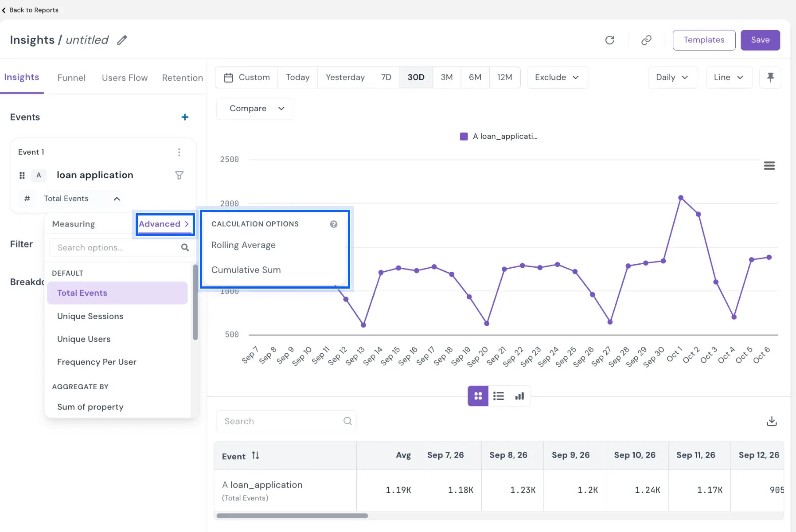Viewport: 796px width, 532px height.
Task: Open the Exclude dropdown
Action: [x=558, y=78]
